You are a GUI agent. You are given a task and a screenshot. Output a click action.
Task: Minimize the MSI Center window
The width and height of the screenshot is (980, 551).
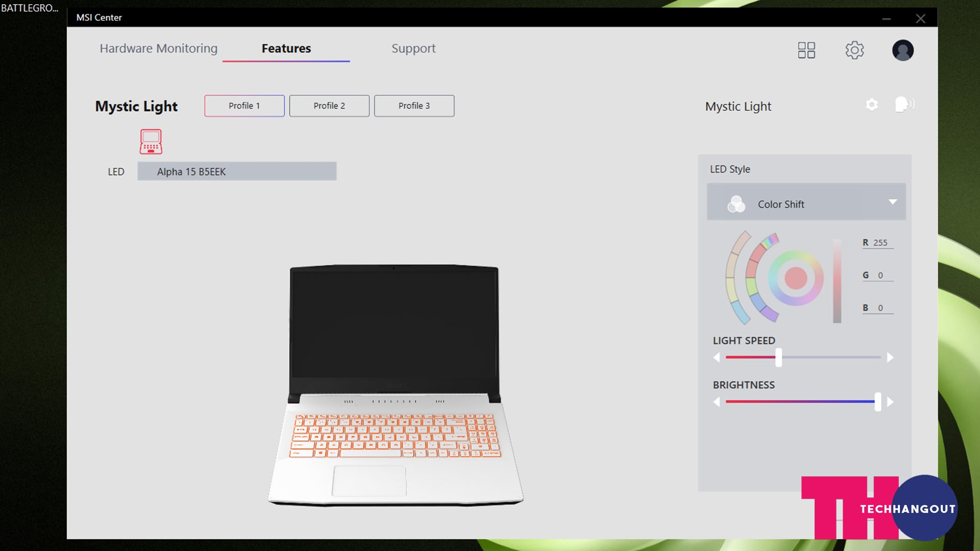pos(886,19)
